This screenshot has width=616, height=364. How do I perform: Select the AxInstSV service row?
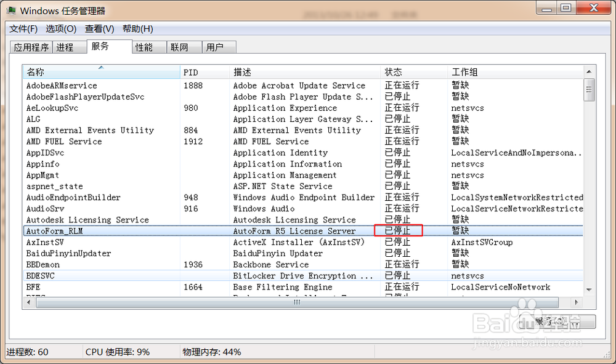(303, 242)
